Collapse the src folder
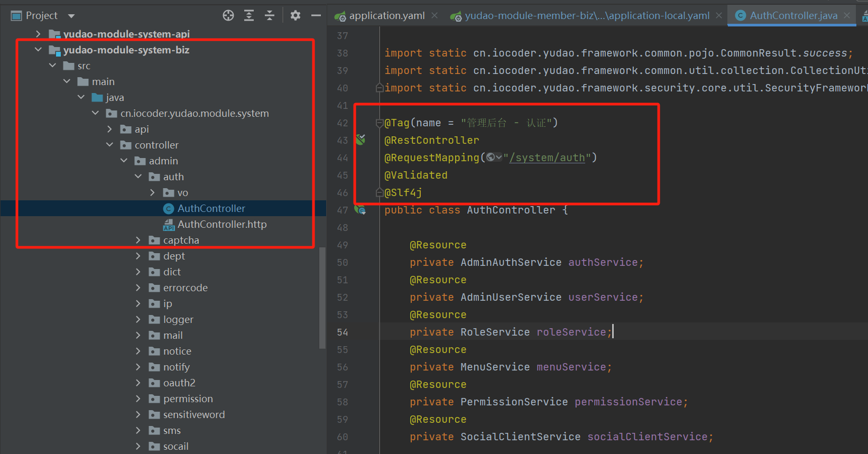Image resolution: width=868 pixels, height=454 pixels. click(52, 66)
